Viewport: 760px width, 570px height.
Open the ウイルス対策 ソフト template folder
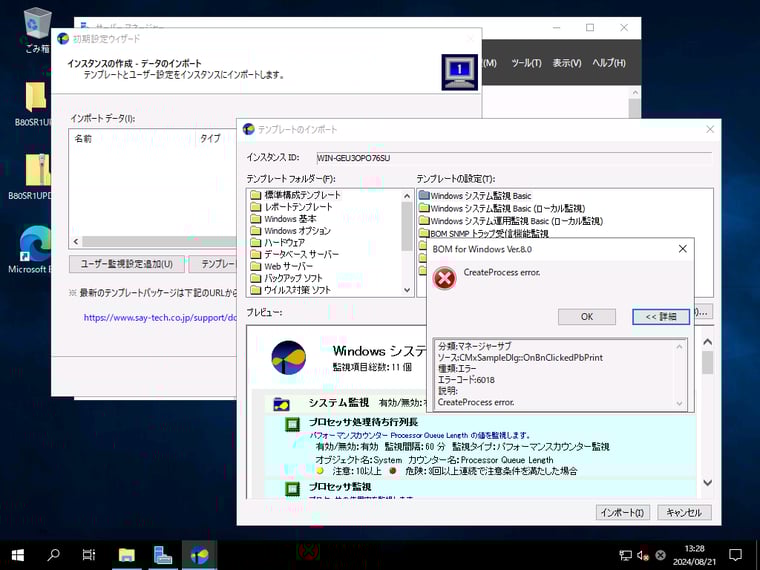[x=296, y=290]
